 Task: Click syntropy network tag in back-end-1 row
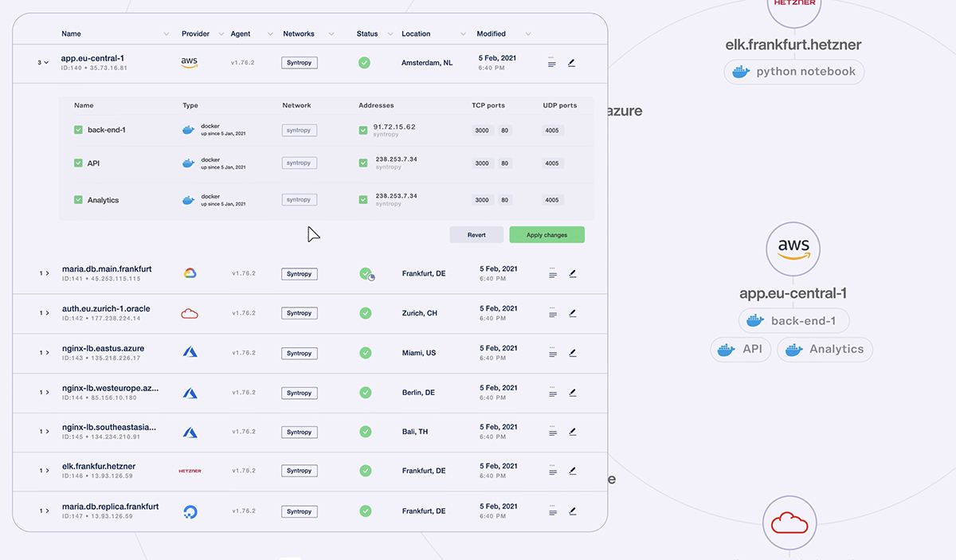pyautogui.click(x=299, y=130)
